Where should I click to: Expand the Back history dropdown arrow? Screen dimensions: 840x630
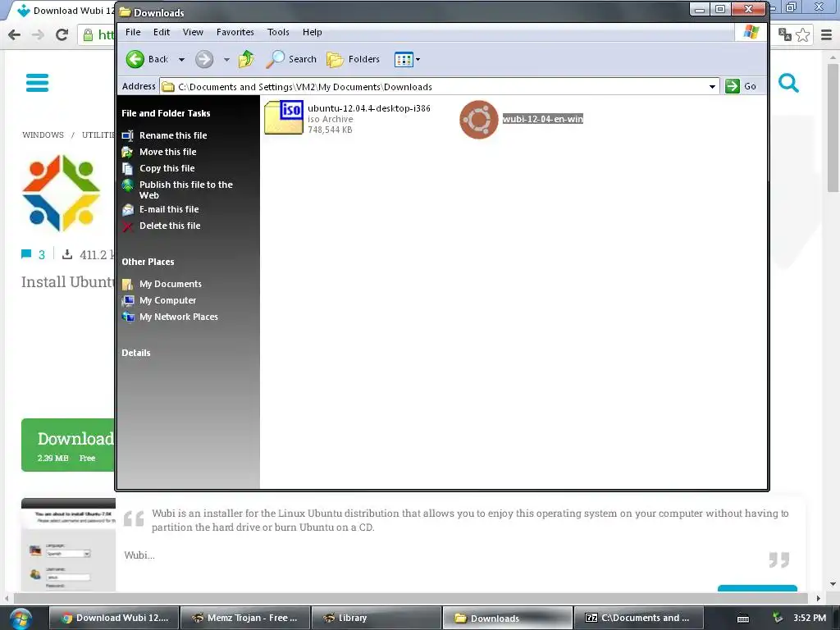tap(181, 59)
